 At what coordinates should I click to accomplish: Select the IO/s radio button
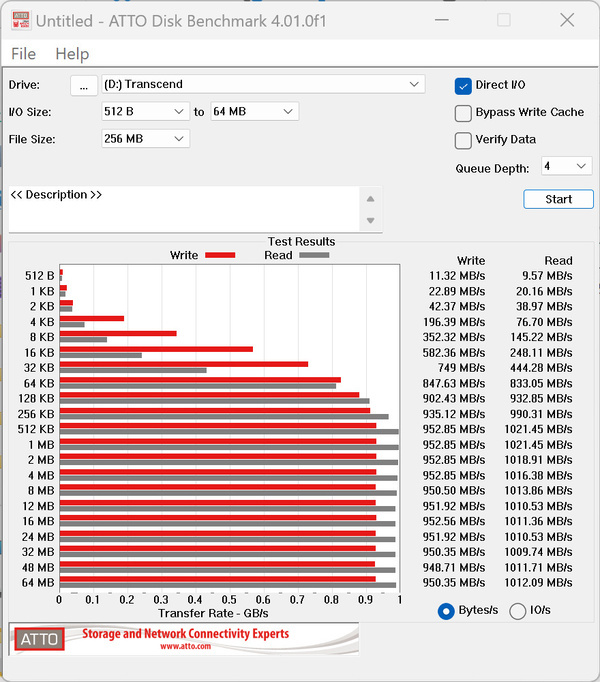coord(518,611)
